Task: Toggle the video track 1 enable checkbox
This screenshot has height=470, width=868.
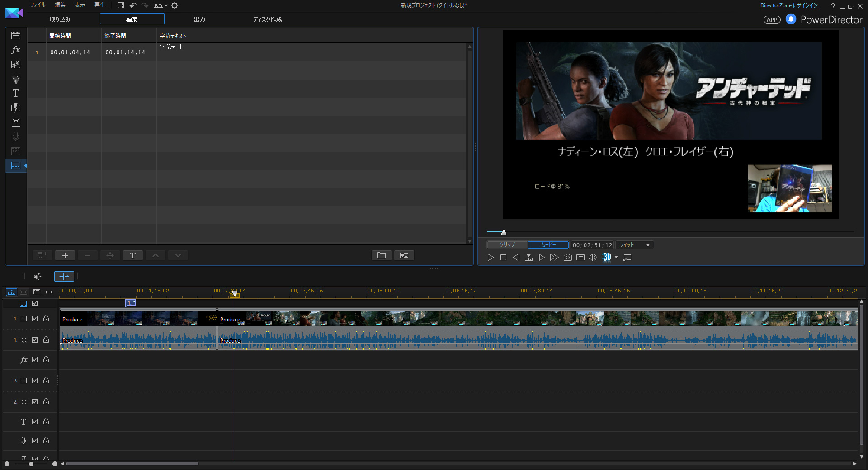Action: point(35,319)
